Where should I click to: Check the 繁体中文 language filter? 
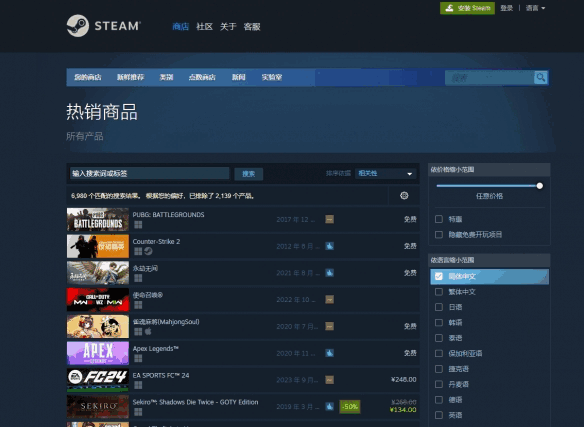coord(439,292)
